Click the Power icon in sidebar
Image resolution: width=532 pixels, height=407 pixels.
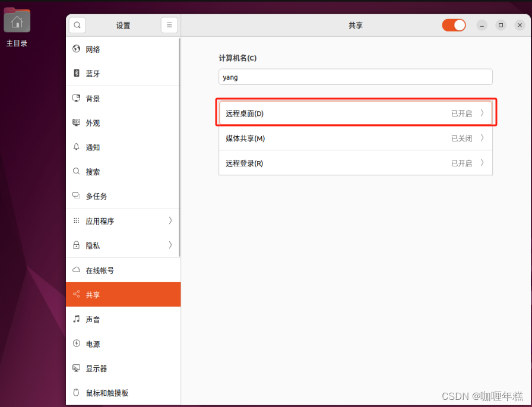click(x=77, y=343)
